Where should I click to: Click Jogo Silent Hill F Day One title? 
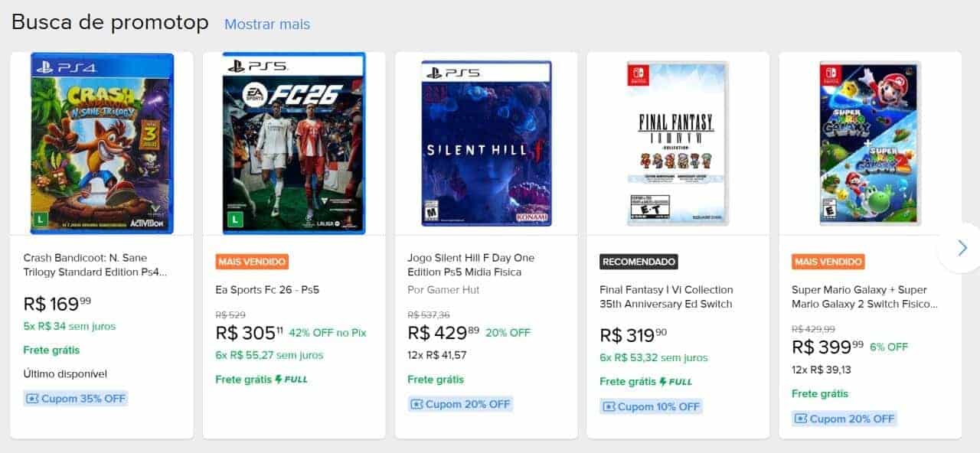(x=471, y=265)
